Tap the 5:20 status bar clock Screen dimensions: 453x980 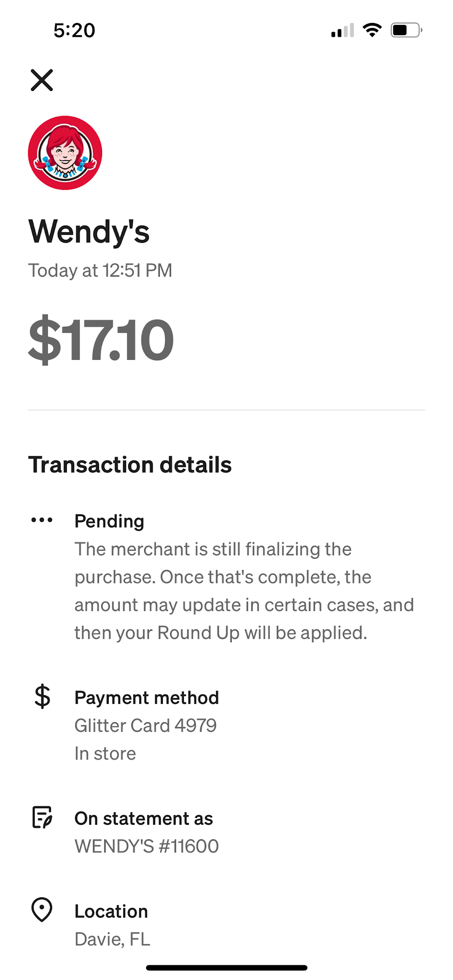(x=75, y=31)
